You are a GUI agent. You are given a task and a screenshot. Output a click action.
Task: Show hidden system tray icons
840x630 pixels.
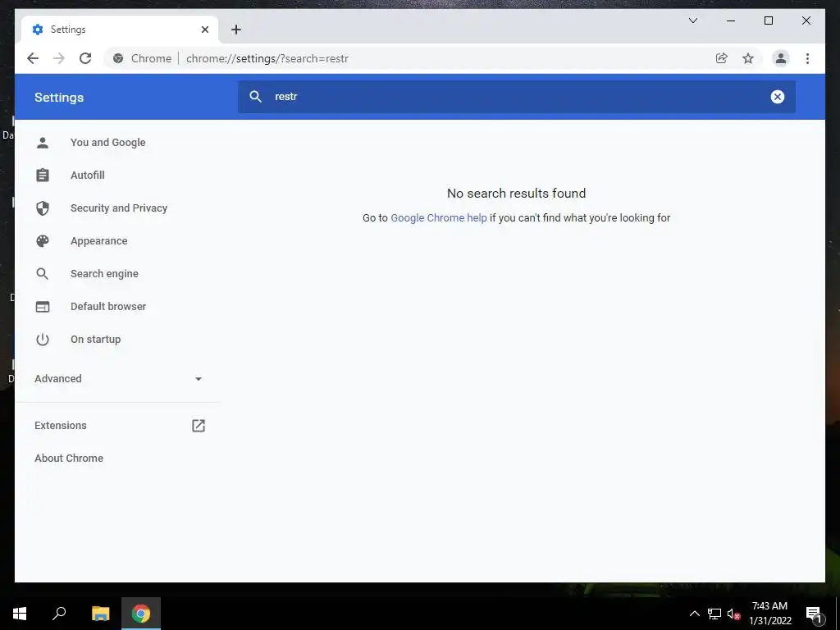(x=694, y=614)
